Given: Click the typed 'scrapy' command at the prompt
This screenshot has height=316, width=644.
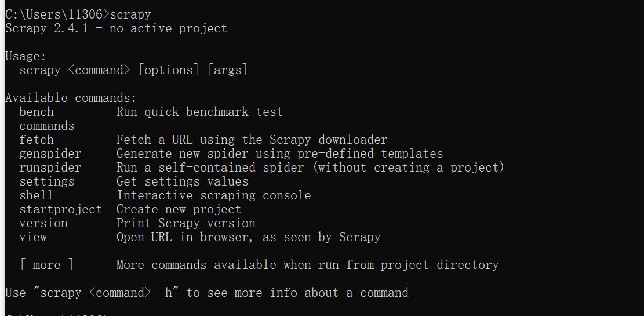Looking at the screenshot, I should click(x=130, y=15).
